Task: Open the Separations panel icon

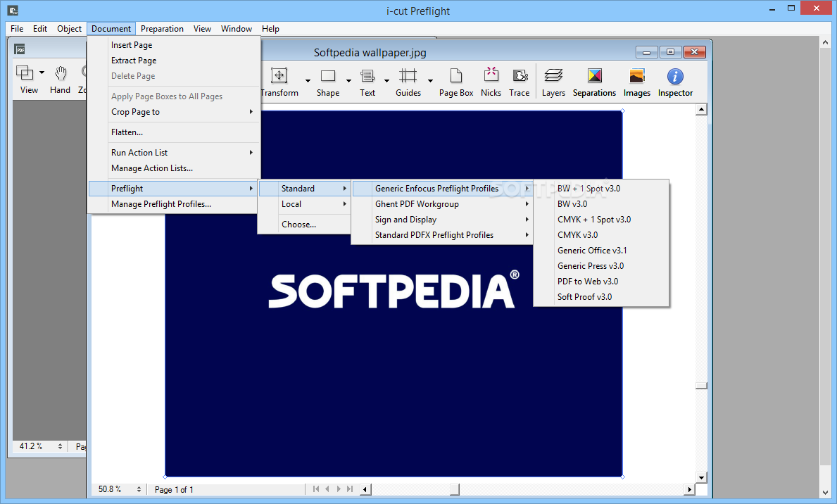Action: coord(595,76)
